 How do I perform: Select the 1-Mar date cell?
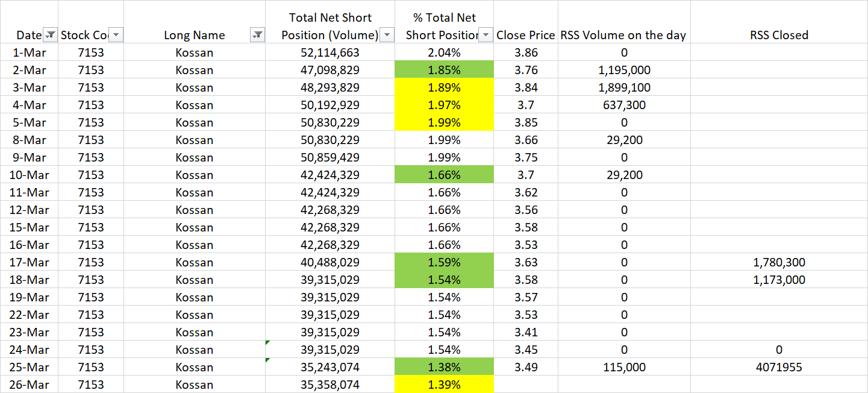click(28, 52)
